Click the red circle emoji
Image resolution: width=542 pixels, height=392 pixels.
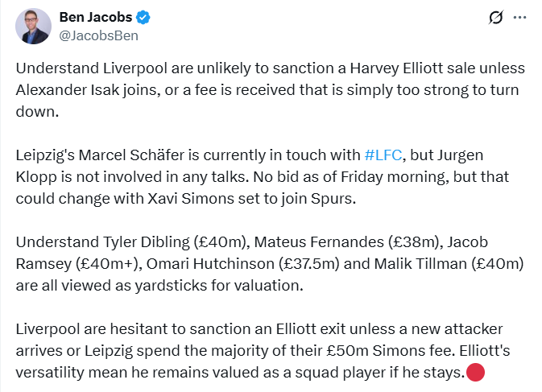click(x=476, y=373)
